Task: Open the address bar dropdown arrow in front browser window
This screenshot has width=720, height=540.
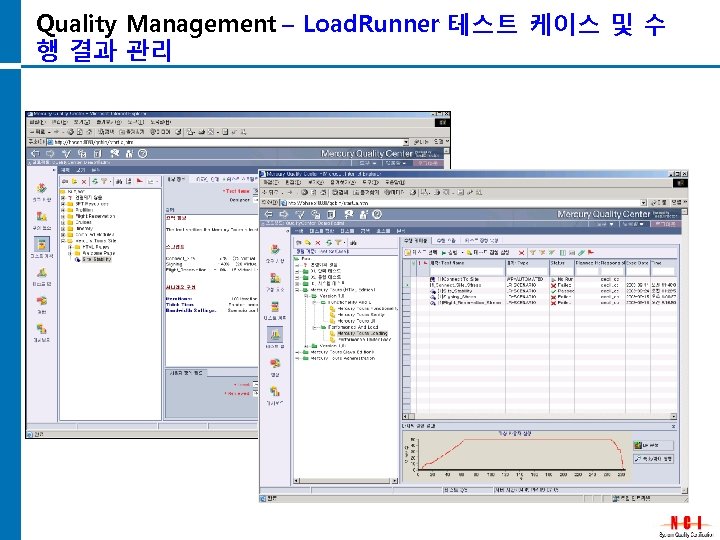Action: (643, 202)
